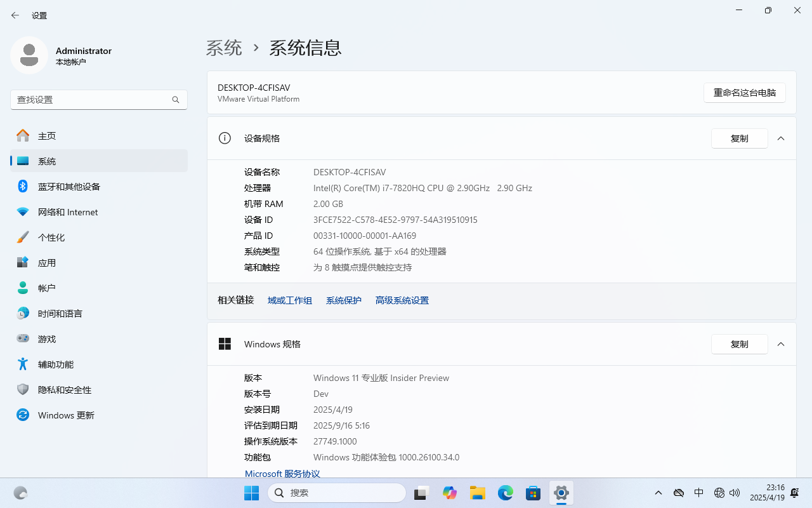Click 重命名这台电脑 button
The image size is (812, 508).
(x=745, y=93)
